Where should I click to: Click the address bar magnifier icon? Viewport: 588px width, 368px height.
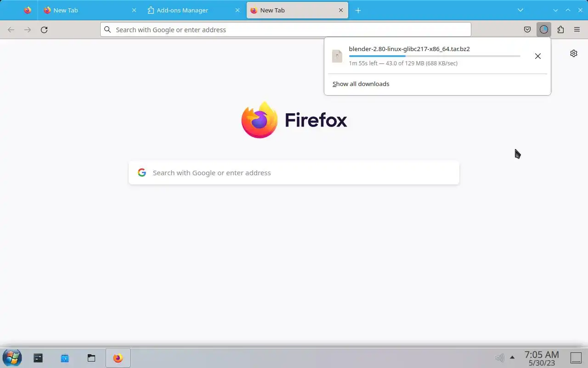[x=107, y=29]
